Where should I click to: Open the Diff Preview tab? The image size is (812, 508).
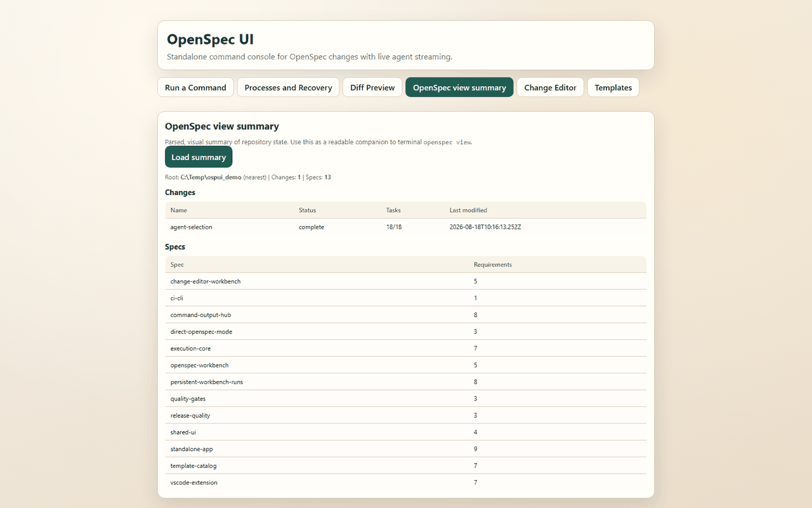click(x=372, y=88)
